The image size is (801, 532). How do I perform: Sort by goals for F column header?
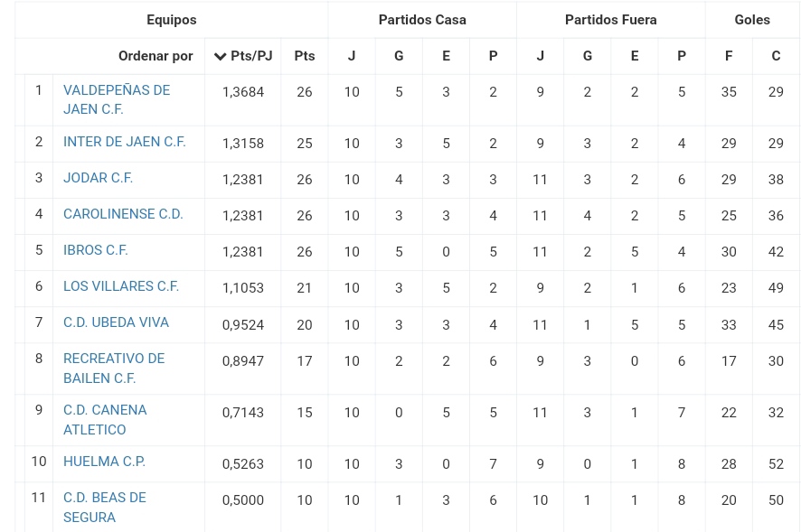(x=729, y=56)
